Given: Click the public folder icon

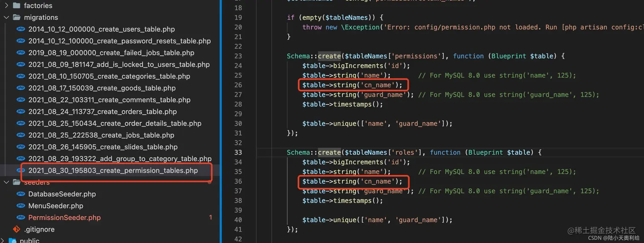Looking at the screenshot, I should tap(14, 240).
